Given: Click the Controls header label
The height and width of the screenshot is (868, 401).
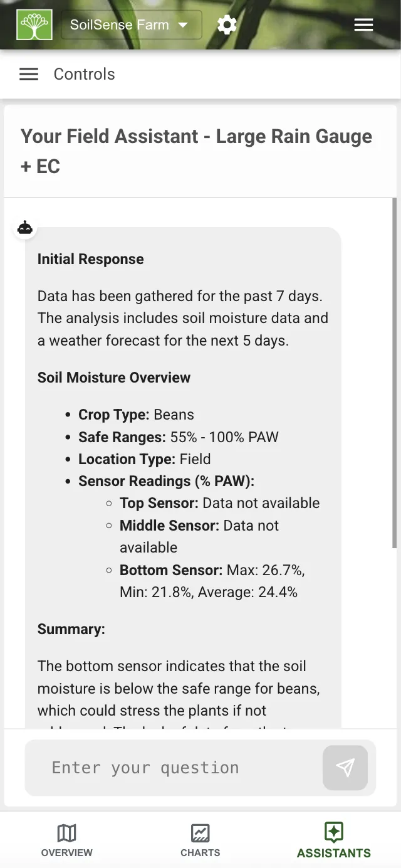Looking at the screenshot, I should [84, 73].
